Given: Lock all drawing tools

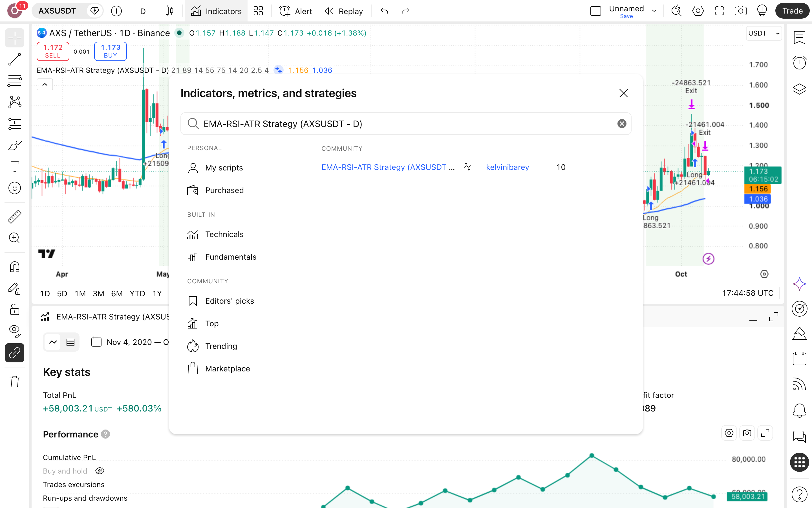Looking at the screenshot, I should tap(14, 309).
